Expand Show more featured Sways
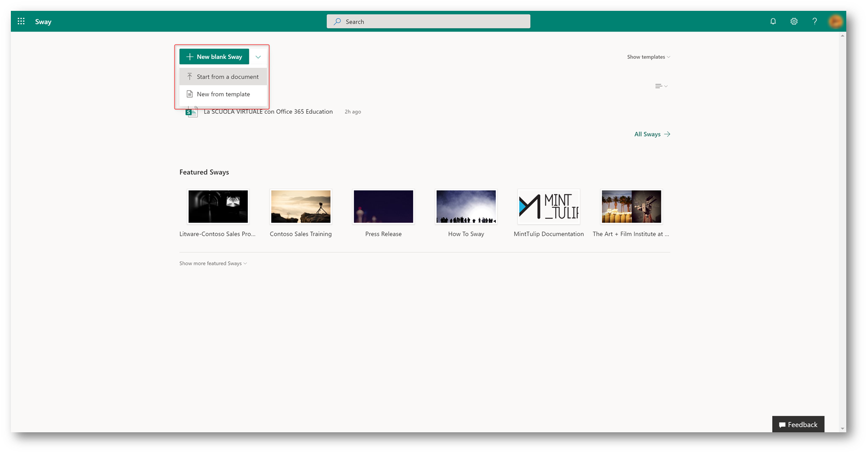 coord(213,263)
